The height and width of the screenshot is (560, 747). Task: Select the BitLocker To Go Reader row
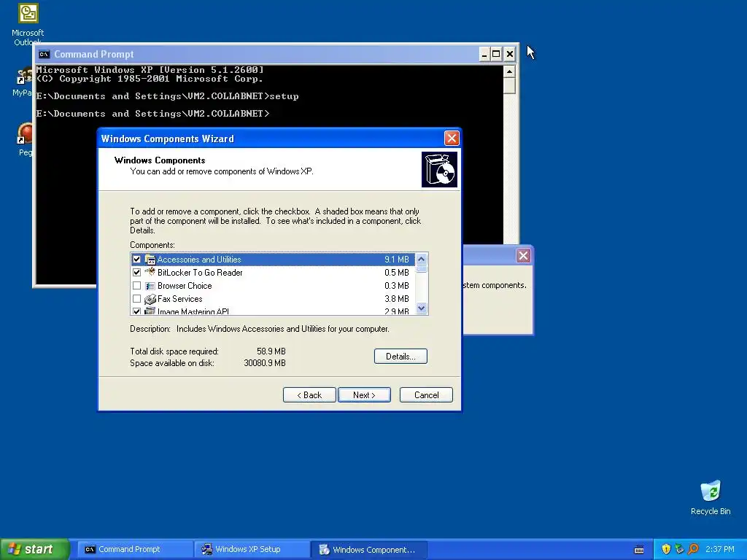tap(273, 273)
